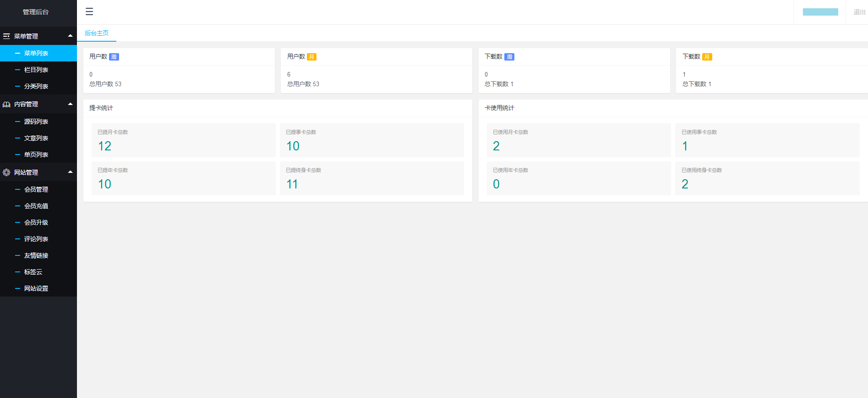Collapse the 网站管理 section arrow

click(70, 172)
